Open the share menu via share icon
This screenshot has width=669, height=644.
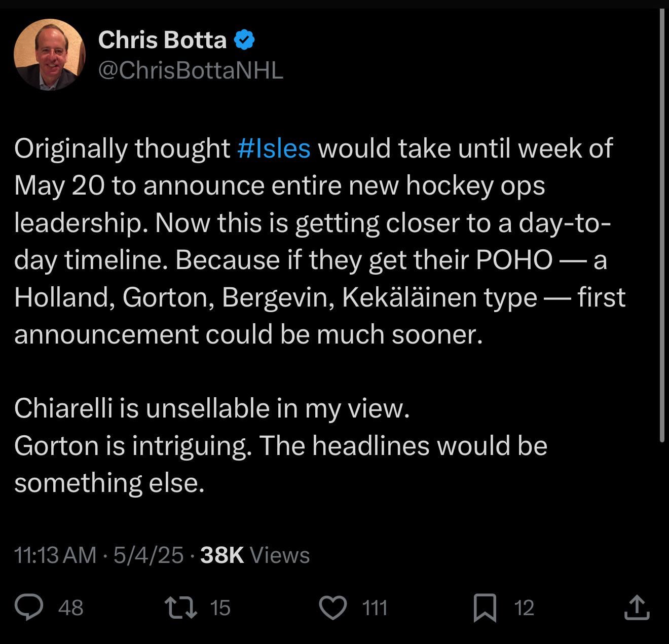click(636, 608)
